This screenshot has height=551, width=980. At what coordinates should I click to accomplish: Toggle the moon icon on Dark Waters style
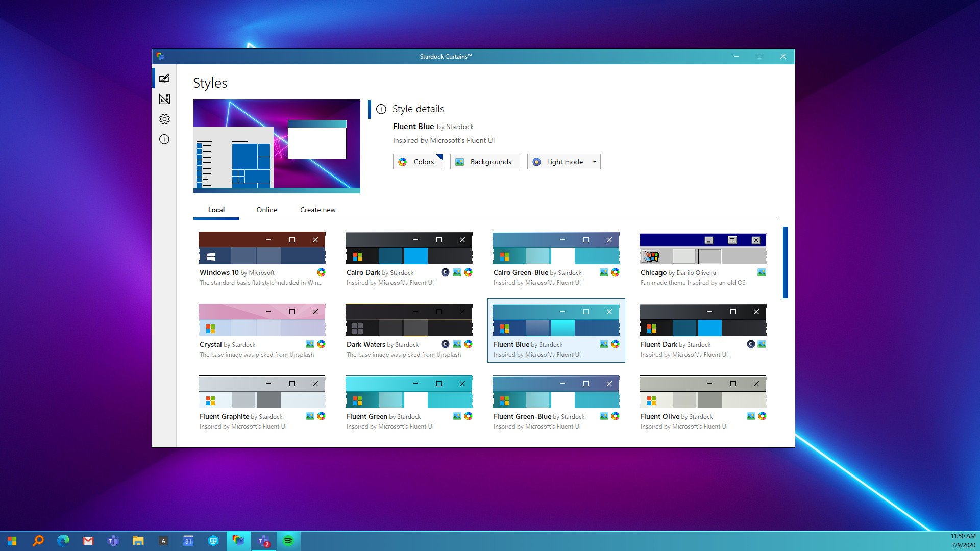(x=445, y=344)
